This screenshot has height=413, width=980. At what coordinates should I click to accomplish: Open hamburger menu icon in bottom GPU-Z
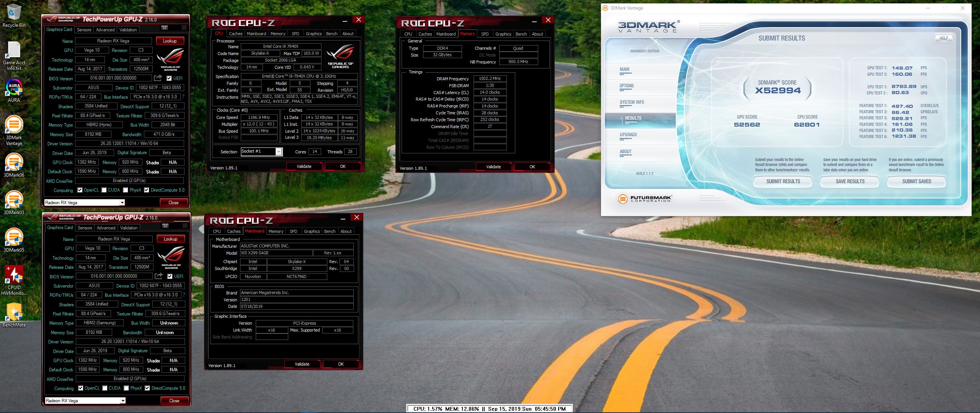(x=185, y=226)
